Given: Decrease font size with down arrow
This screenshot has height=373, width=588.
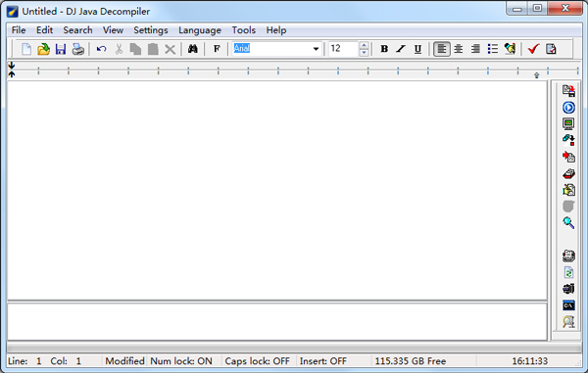Looking at the screenshot, I should pos(364,53).
